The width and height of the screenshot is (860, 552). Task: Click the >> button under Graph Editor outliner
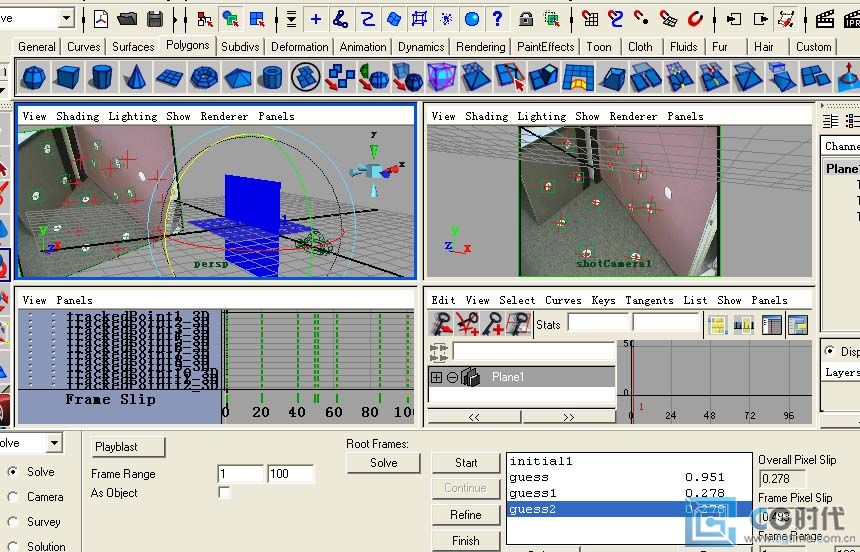[x=569, y=417]
